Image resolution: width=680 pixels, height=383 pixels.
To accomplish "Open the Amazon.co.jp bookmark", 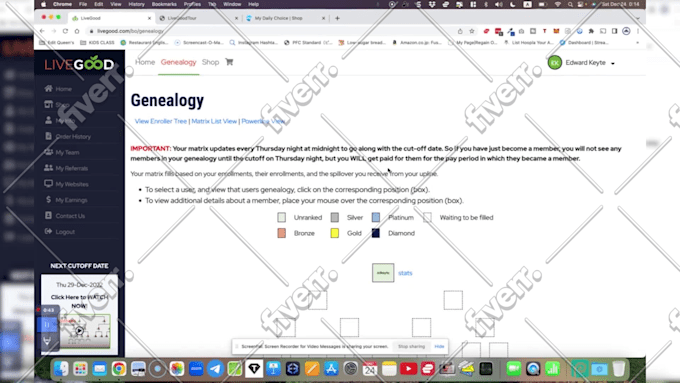I will pos(417,43).
